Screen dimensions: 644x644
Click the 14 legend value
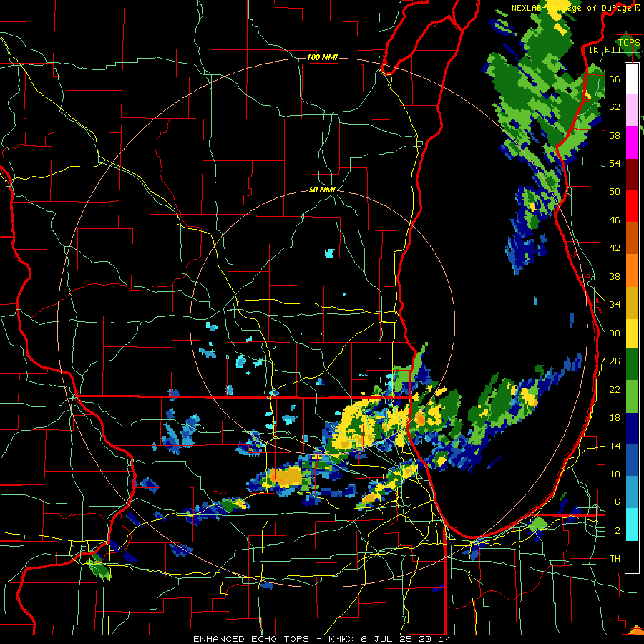tap(615, 446)
